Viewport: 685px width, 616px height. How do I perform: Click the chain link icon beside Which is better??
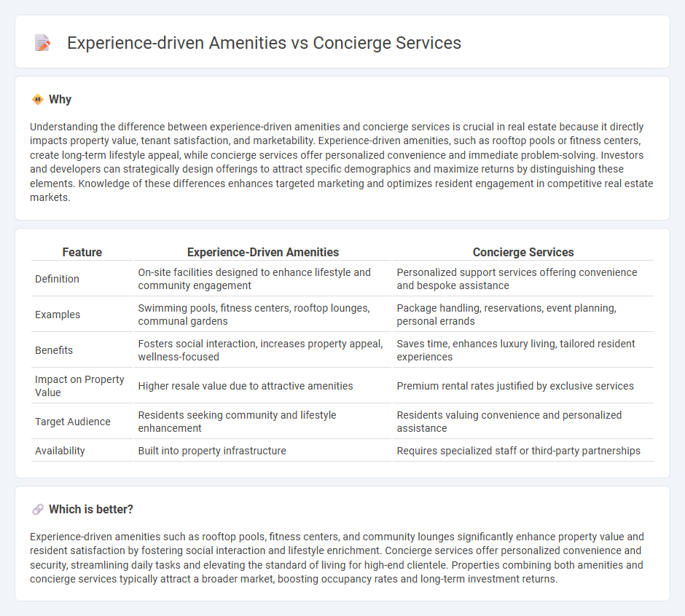coord(38,510)
